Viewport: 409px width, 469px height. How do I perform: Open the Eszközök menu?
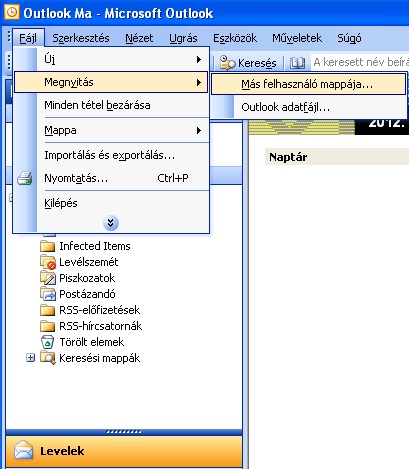[235, 38]
